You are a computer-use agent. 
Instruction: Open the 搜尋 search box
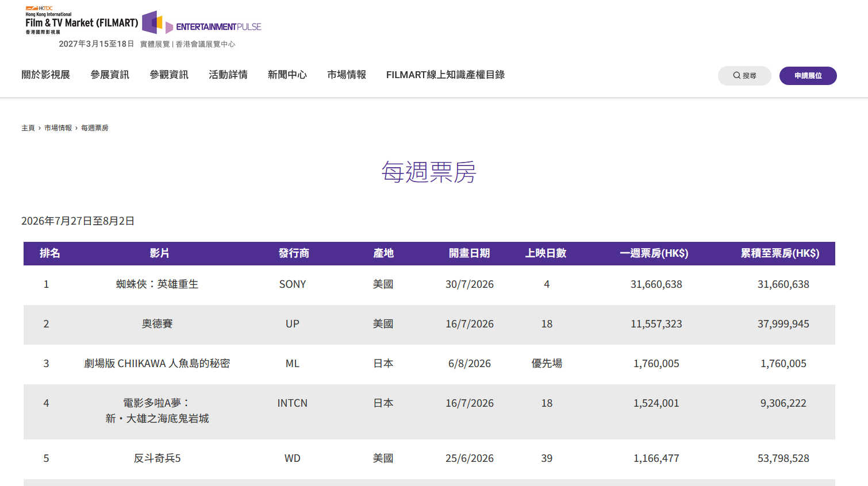(x=744, y=76)
